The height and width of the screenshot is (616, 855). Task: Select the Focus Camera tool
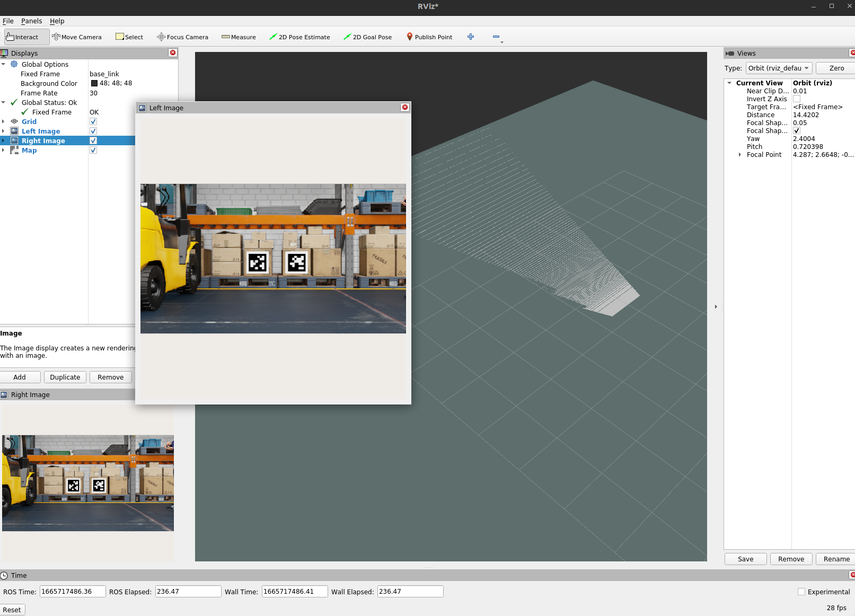183,37
